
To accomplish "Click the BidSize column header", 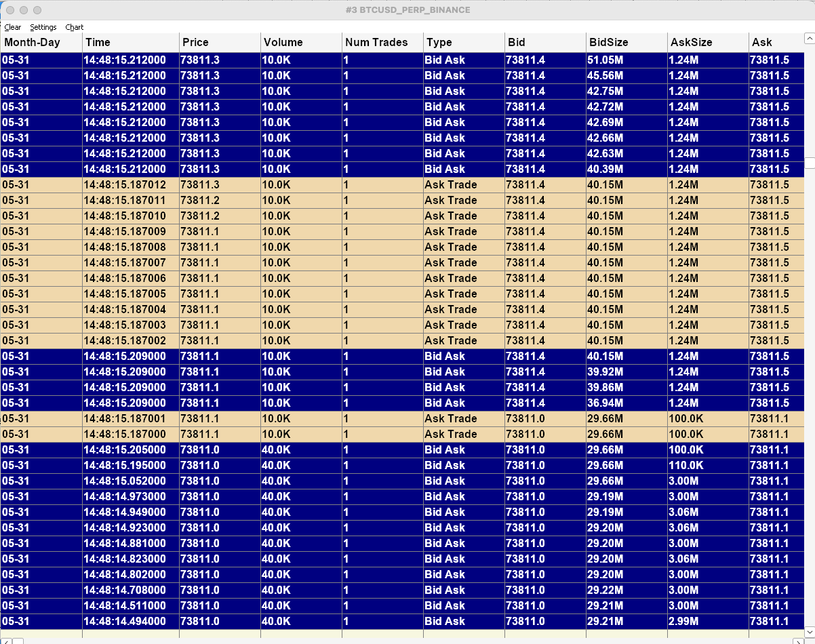I will 627,42.
